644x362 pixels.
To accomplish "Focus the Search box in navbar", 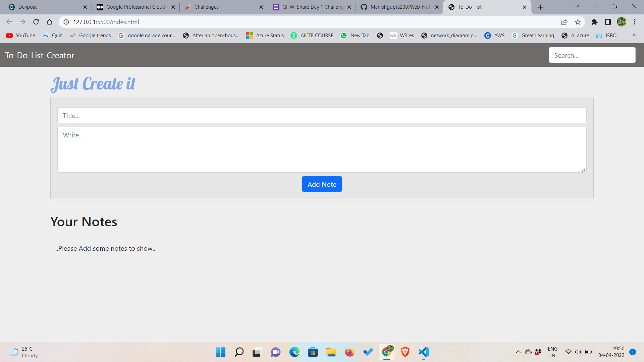I will [592, 55].
